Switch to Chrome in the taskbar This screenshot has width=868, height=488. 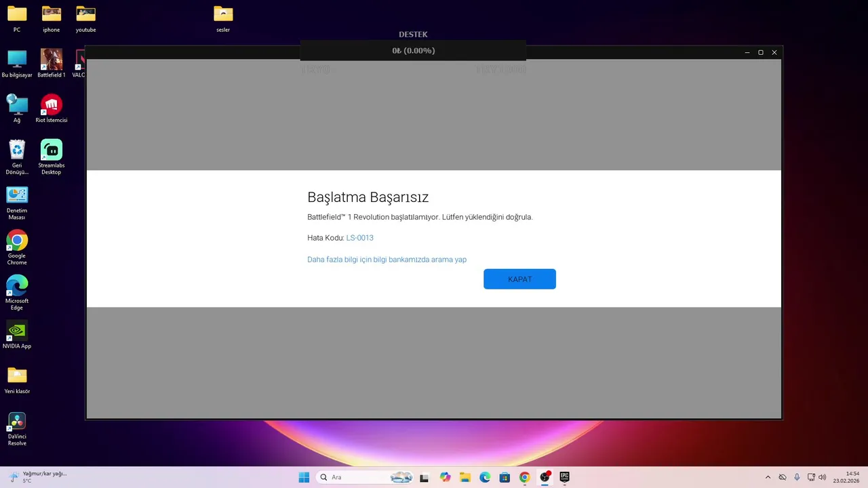(x=524, y=477)
